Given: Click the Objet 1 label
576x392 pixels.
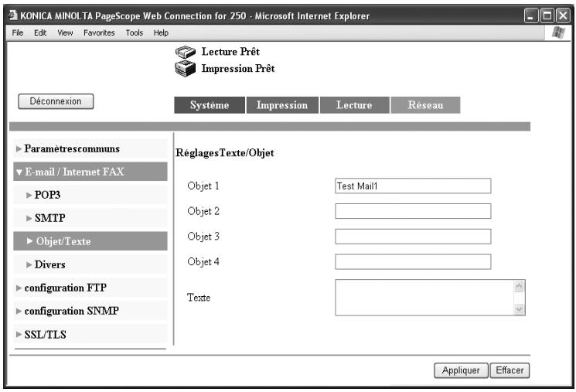Looking at the screenshot, I should (203, 186).
